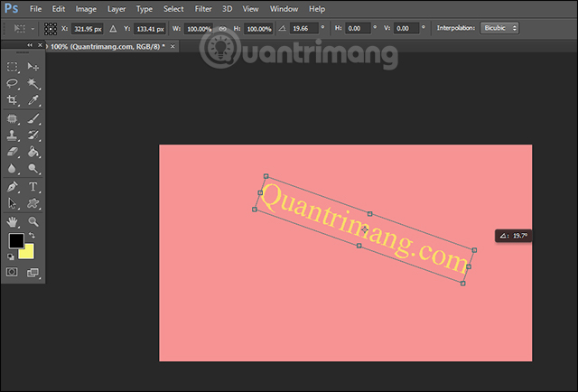The height and width of the screenshot is (392, 578).
Task: Toggle the maintain aspect ratio link icon
Action: click(x=222, y=28)
